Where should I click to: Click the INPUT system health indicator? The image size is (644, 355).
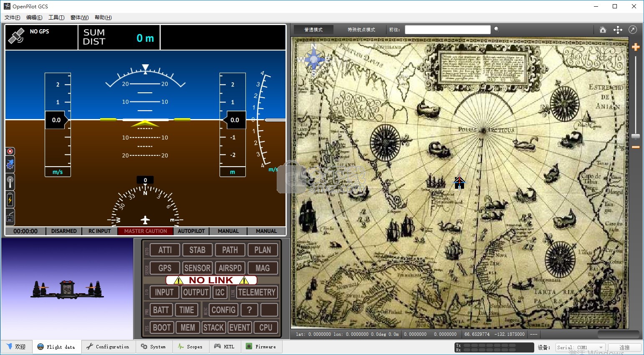coord(164,292)
